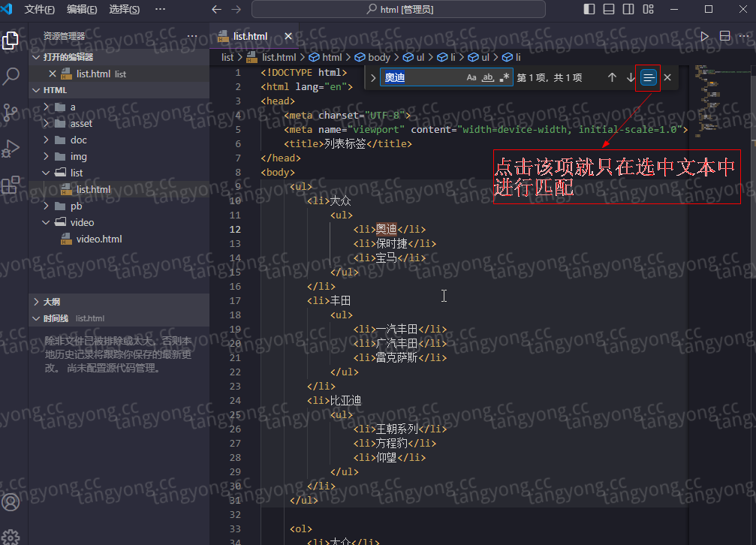Open Run and Debug view
This screenshot has height=545, width=756.
(11, 149)
